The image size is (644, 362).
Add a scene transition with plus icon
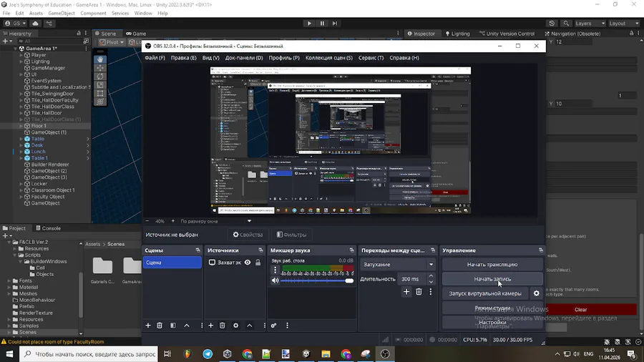[x=406, y=292]
